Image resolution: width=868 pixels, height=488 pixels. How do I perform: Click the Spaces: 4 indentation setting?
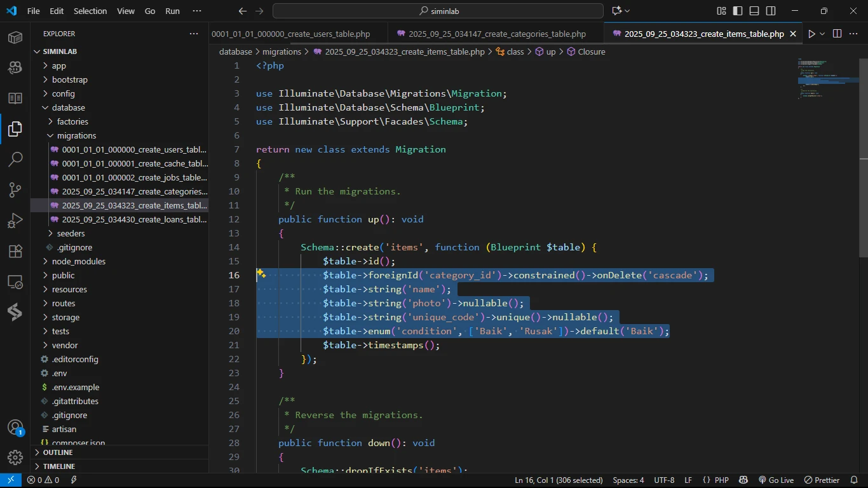[x=628, y=480]
